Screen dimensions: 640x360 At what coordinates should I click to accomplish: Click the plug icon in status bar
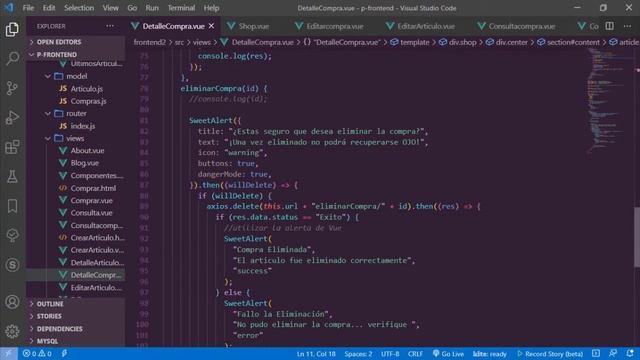point(64,353)
